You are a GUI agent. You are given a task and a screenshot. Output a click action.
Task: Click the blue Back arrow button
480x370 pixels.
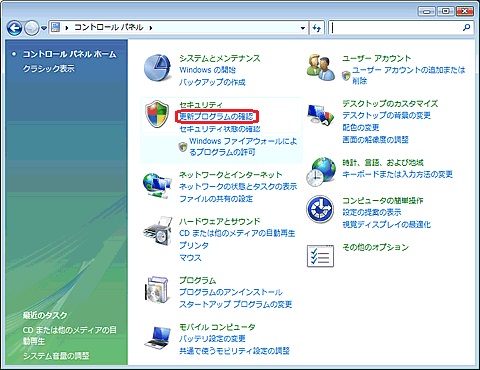14,28
